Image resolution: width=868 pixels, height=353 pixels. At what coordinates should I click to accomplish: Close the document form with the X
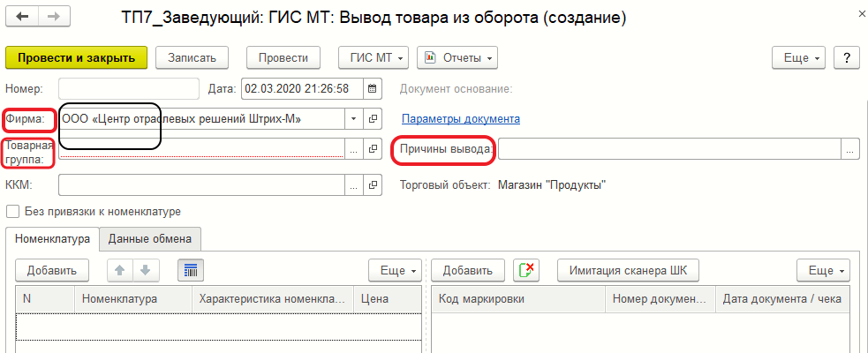(861, 12)
